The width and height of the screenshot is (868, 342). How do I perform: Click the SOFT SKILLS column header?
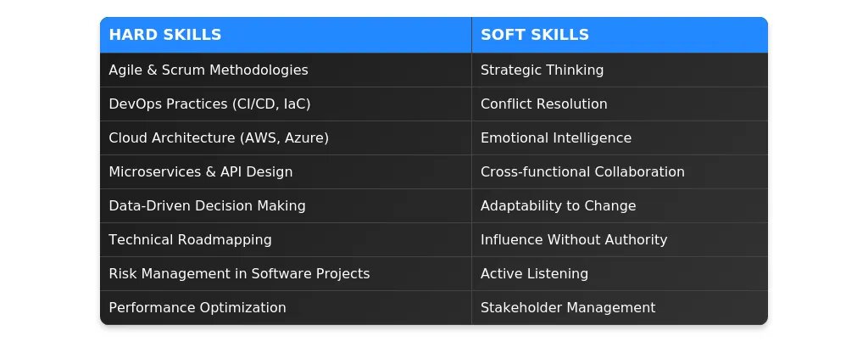click(x=620, y=35)
